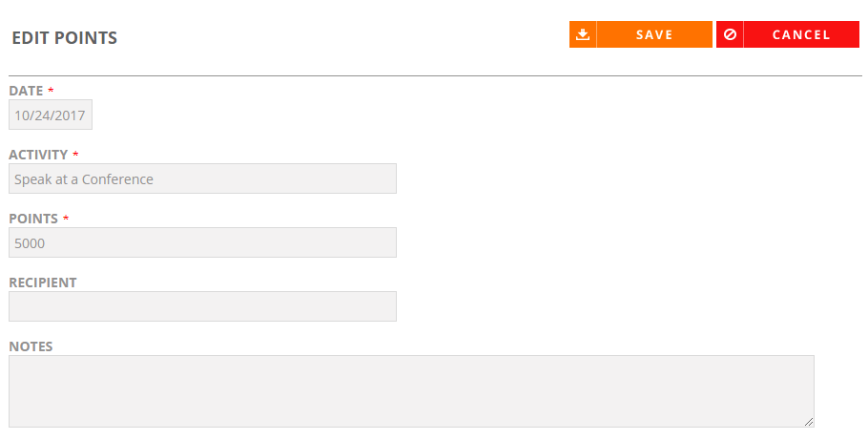Click the EDIT POINTS heading

point(64,37)
